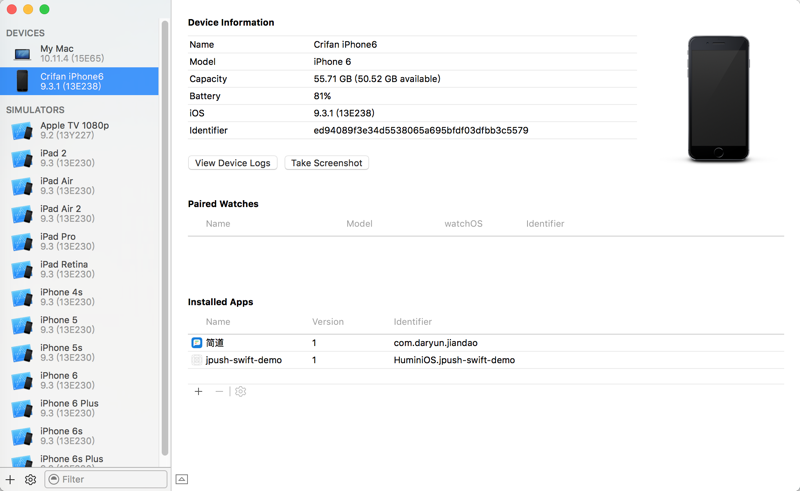
Task: Open View Device Logs
Action: (233, 163)
